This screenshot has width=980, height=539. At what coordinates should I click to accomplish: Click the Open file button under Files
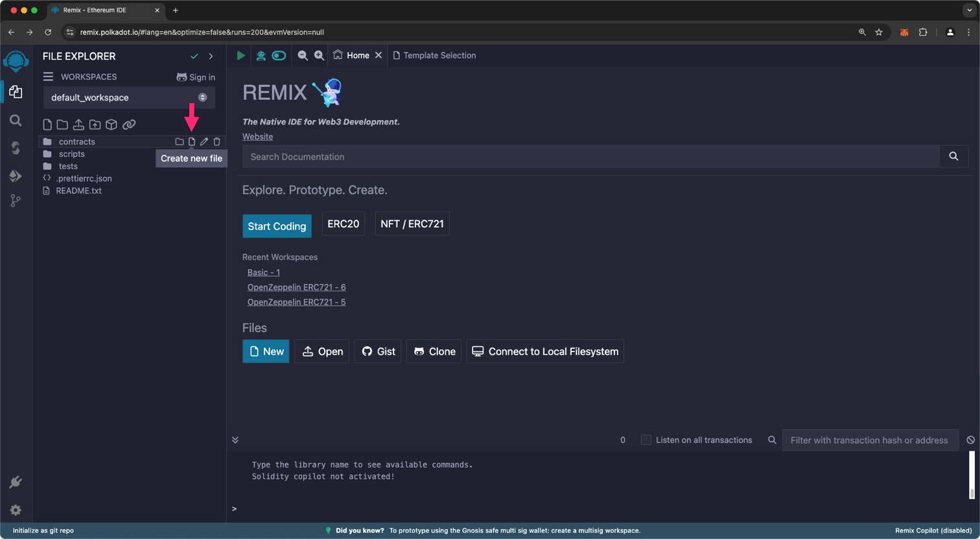coord(322,351)
